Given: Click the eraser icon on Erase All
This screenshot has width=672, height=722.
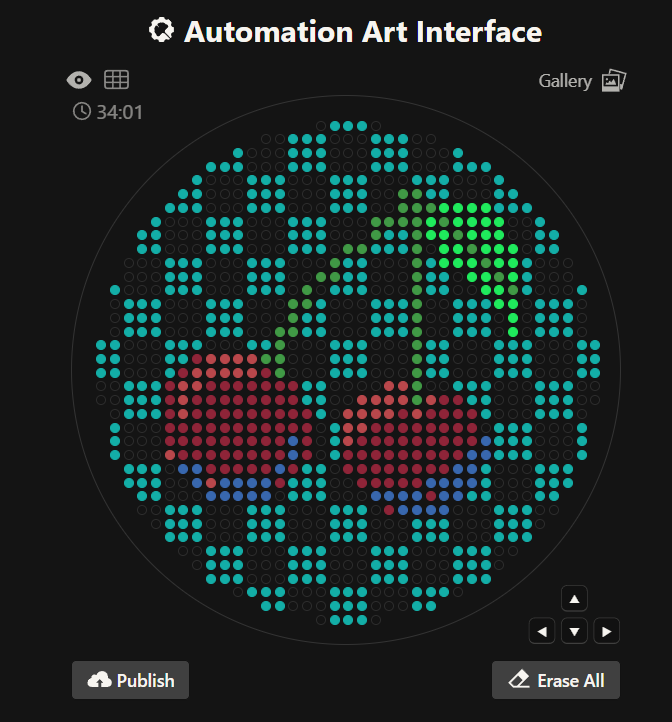Looking at the screenshot, I should [x=519, y=680].
